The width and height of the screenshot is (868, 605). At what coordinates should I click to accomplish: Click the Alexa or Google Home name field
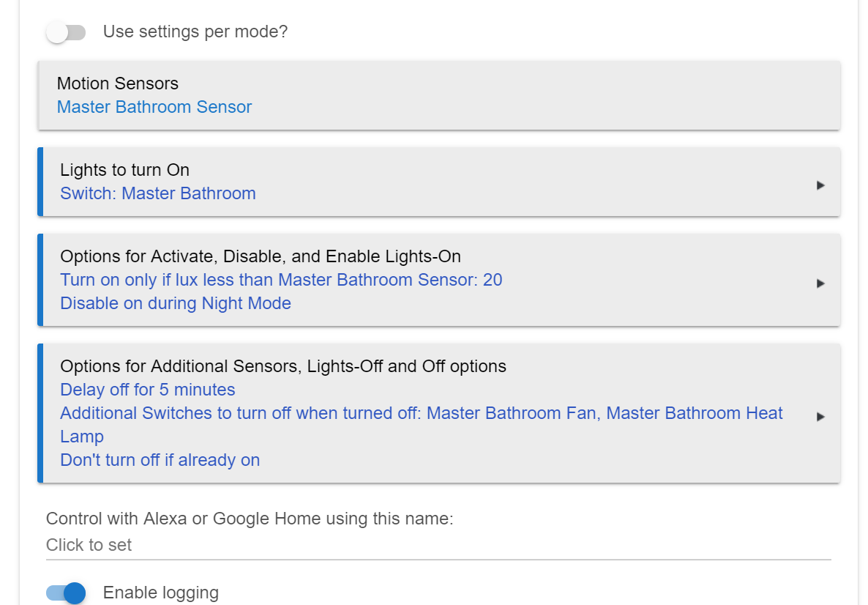438,545
